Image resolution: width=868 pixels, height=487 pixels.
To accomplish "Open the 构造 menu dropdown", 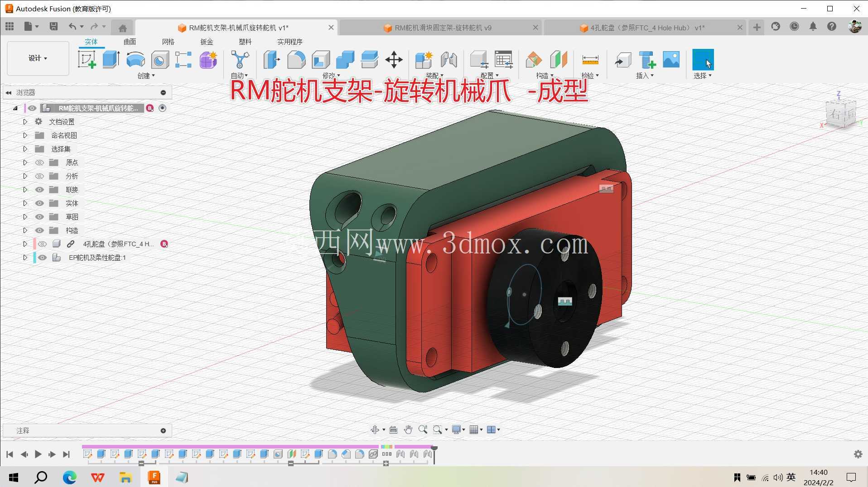I will click(x=545, y=76).
